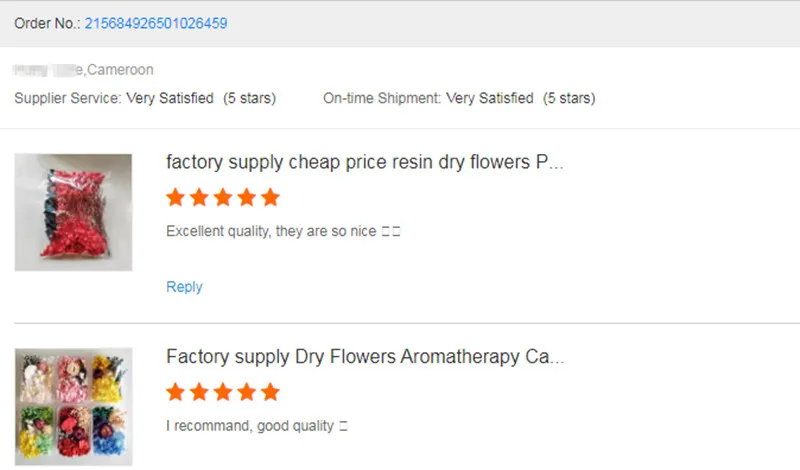Click the Supplier Service Very Satisfied rating
Screen dimensions: 800x470
[x=145, y=98]
